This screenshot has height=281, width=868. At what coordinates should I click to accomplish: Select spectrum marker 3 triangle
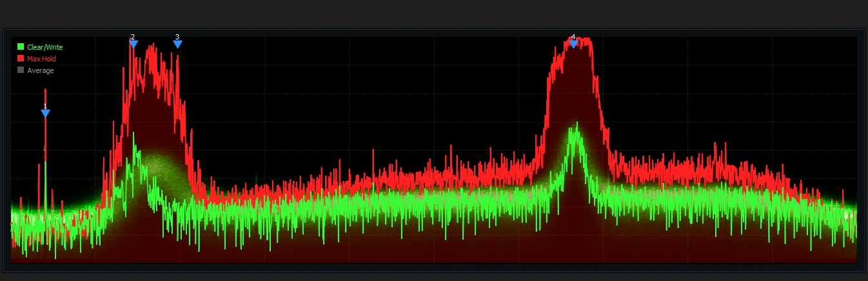coord(177,45)
